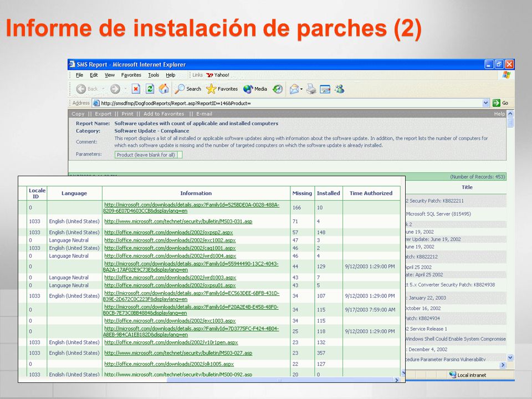The width and height of the screenshot is (532, 399).
Task: Click Add to Favorites in report bar
Action: click(164, 114)
